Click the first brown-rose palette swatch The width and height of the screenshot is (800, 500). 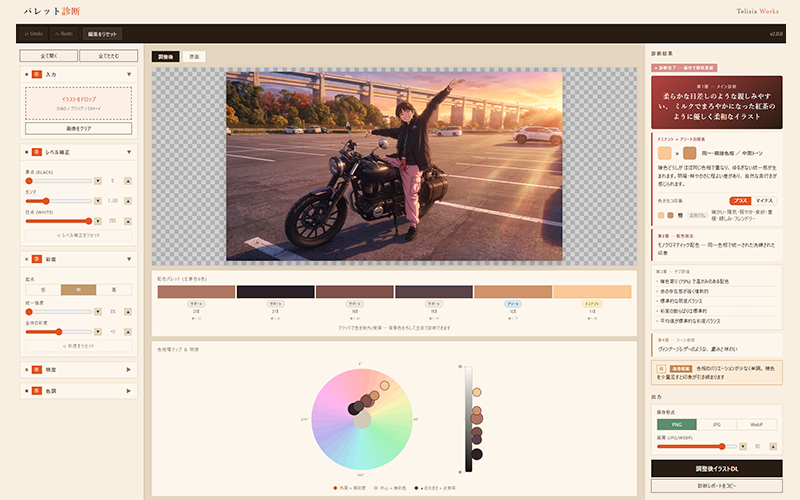pos(196,292)
